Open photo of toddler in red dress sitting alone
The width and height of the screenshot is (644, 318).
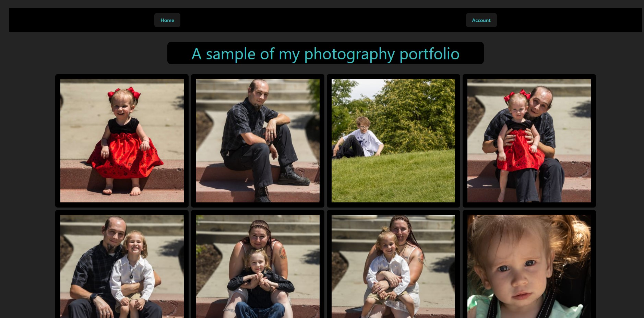point(122,141)
